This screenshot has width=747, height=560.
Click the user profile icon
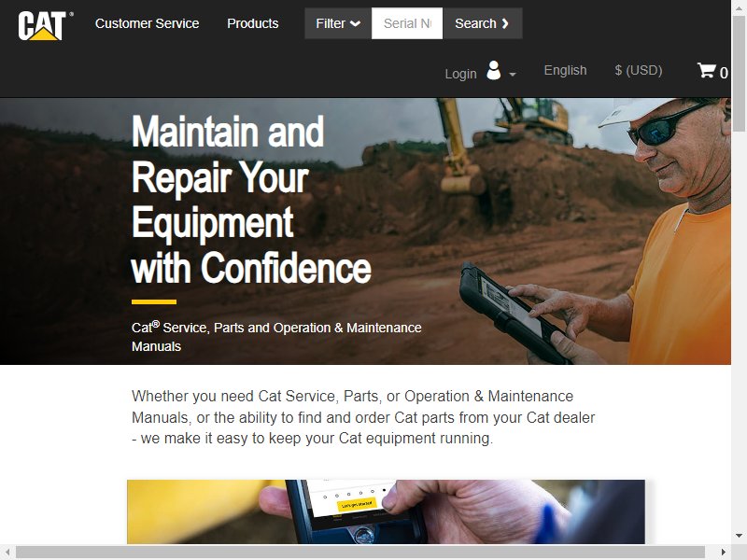(x=494, y=71)
